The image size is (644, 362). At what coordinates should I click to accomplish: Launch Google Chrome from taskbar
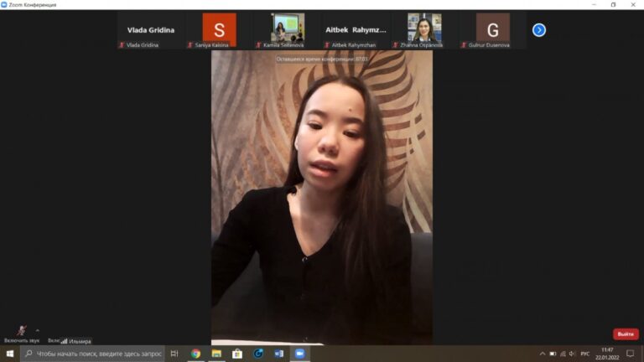click(x=195, y=354)
